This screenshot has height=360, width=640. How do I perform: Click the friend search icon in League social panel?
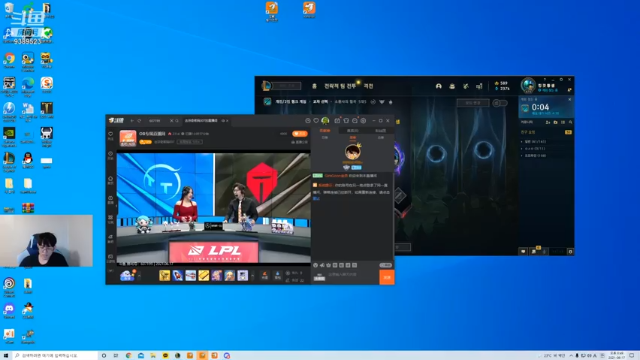pos(570,122)
